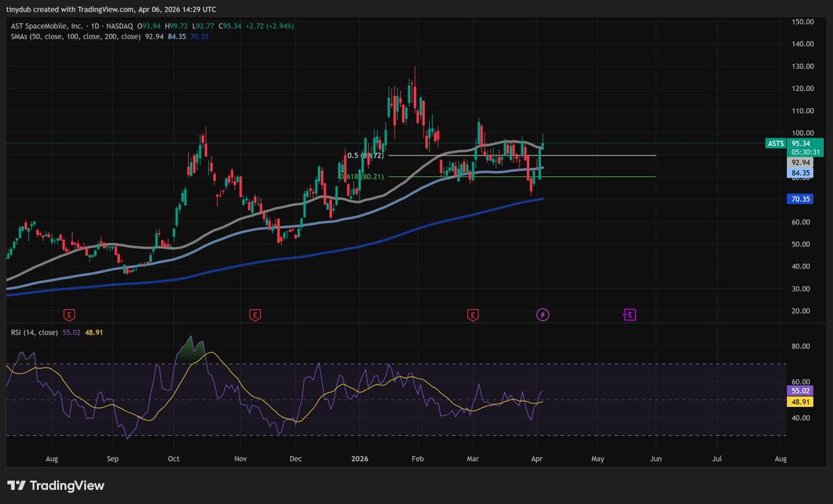Click the Nov label on time axis

tap(240, 459)
